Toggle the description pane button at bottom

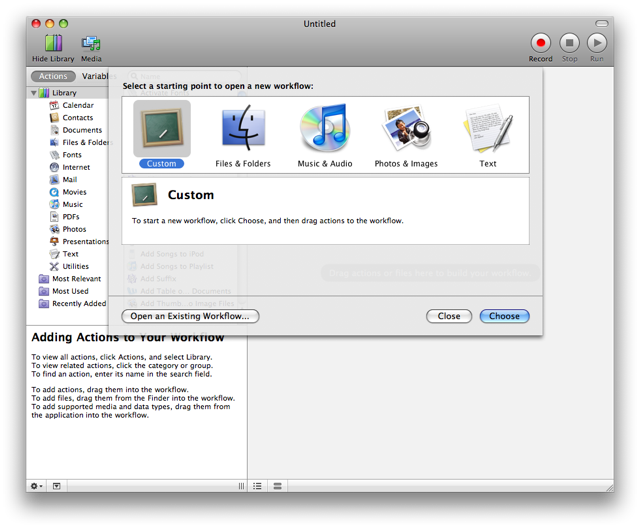click(56, 486)
